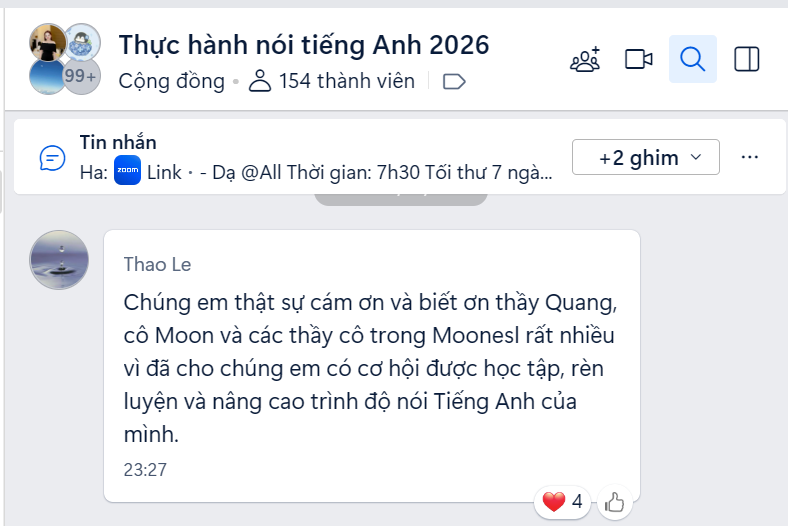Toggle the conversation info side panel
The height and width of the screenshot is (526, 788).
747,59
